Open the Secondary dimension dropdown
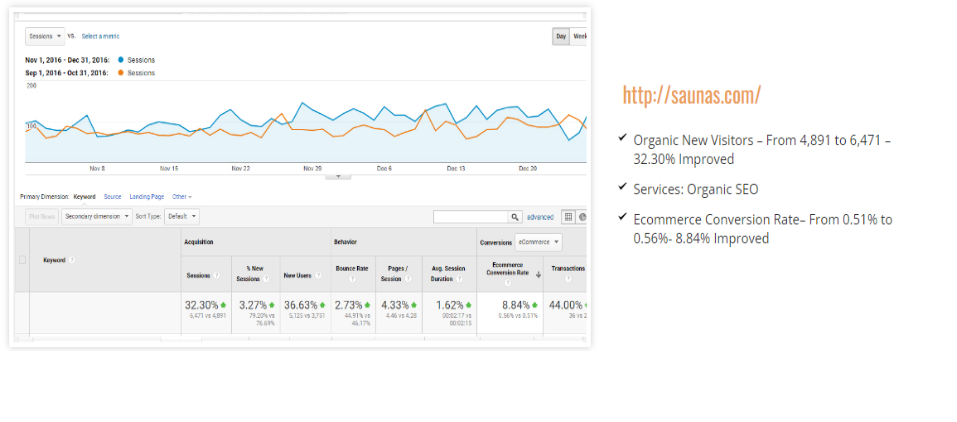 96,217
